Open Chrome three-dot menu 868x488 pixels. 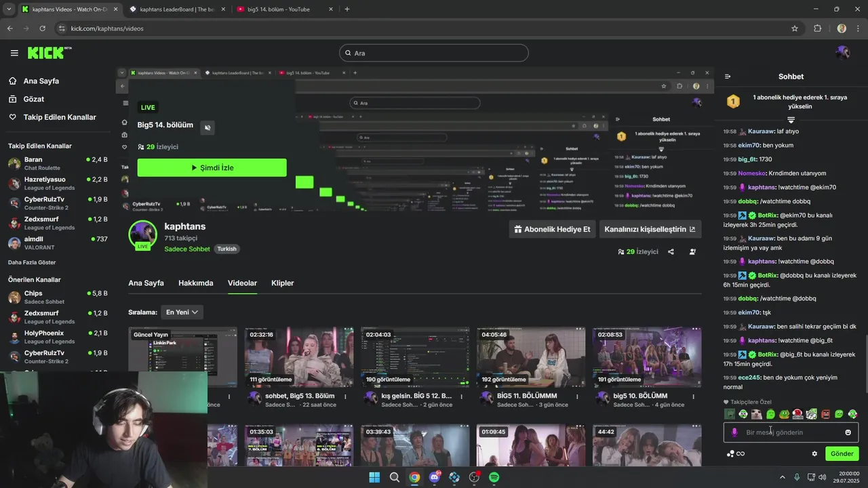tap(858, 28)
